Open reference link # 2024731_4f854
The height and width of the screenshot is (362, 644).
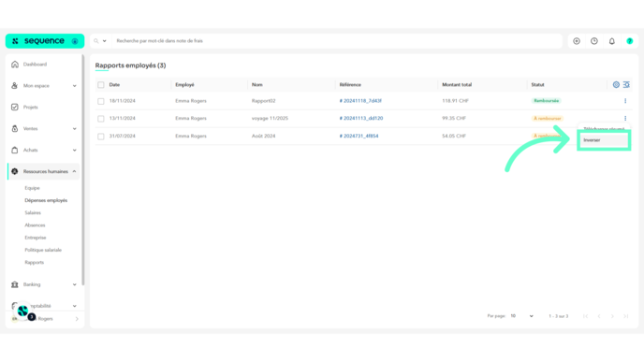coord(359,136)
